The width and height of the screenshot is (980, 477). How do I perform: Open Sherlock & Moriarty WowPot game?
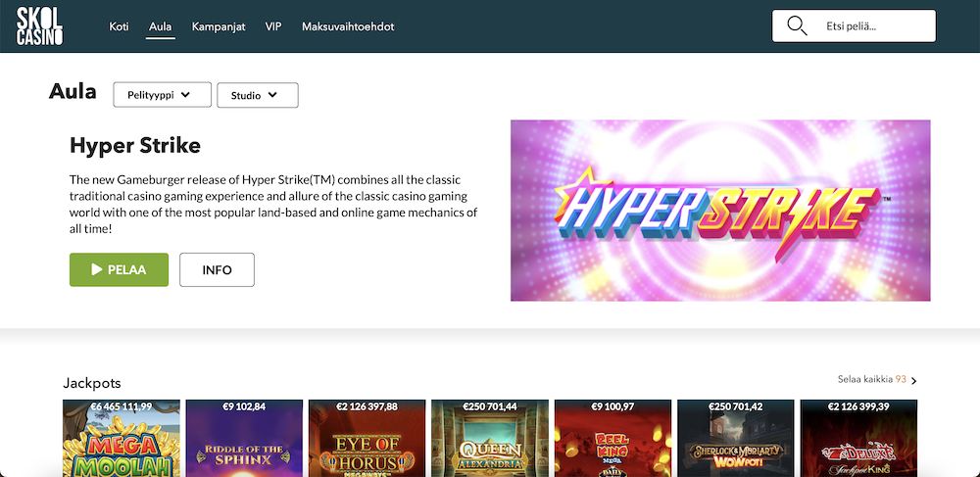point(736,438)
